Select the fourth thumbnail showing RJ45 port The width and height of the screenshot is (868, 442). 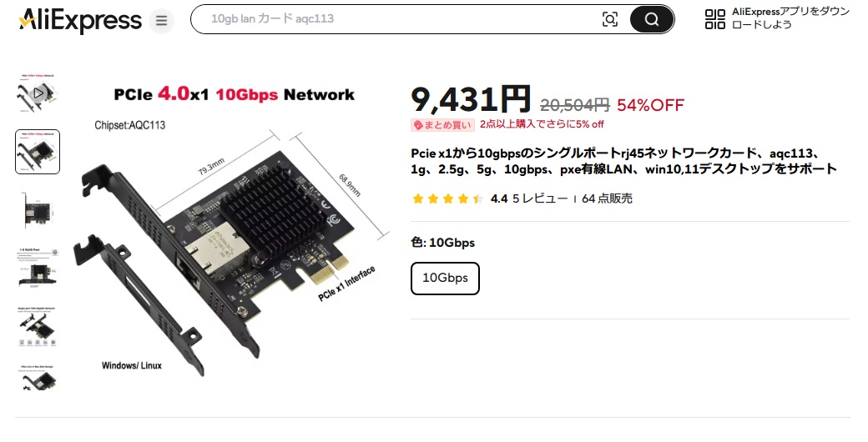click(x=38, y=269)
